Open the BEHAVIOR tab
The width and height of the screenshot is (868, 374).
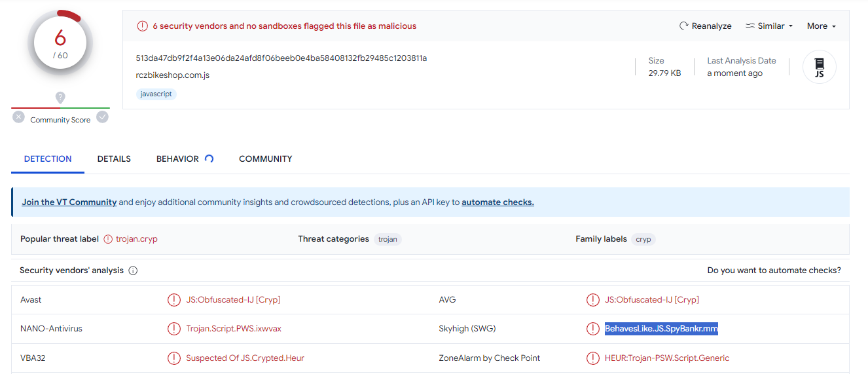(177, 159)
